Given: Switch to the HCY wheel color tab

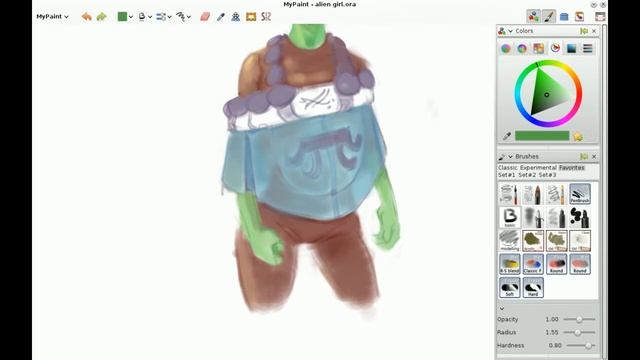Looking at the screenshot, I should tap(506, 48).
